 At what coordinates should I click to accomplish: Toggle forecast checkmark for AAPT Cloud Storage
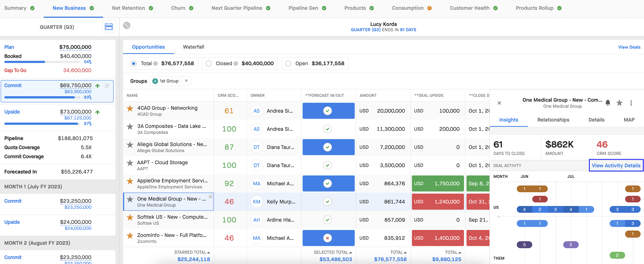(x=328, y=165)
